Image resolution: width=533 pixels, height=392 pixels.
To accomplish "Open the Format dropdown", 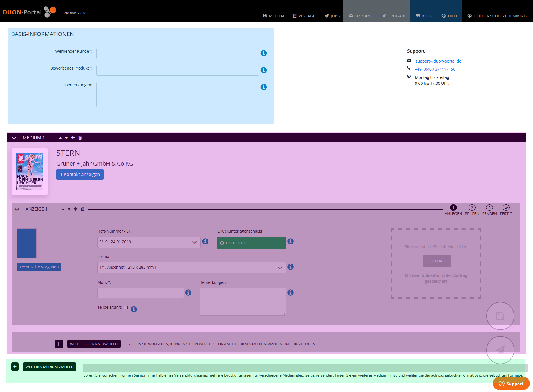I will pyautogui.click(x=191, y=268).
